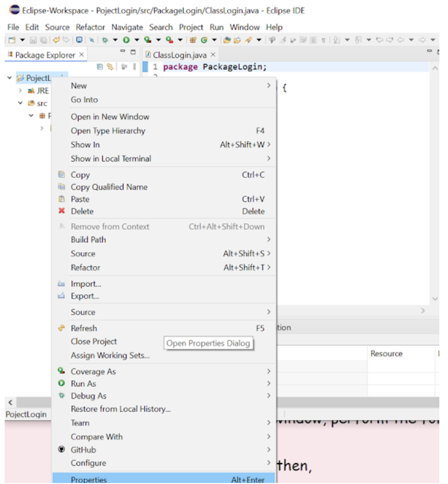448x484 pixels.
Task: Select the Package Explorer tab
Action: pos(45,55)
